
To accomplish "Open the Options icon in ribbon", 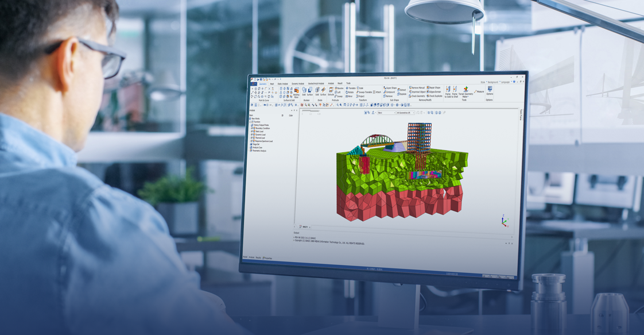I will tap(490, 90).
